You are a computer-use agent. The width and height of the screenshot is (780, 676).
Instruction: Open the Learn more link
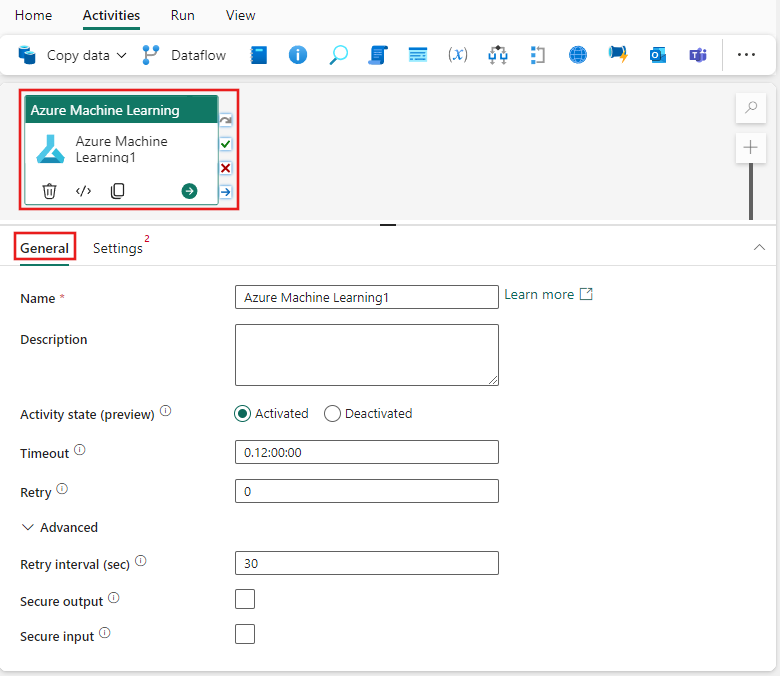click(548, 294)
